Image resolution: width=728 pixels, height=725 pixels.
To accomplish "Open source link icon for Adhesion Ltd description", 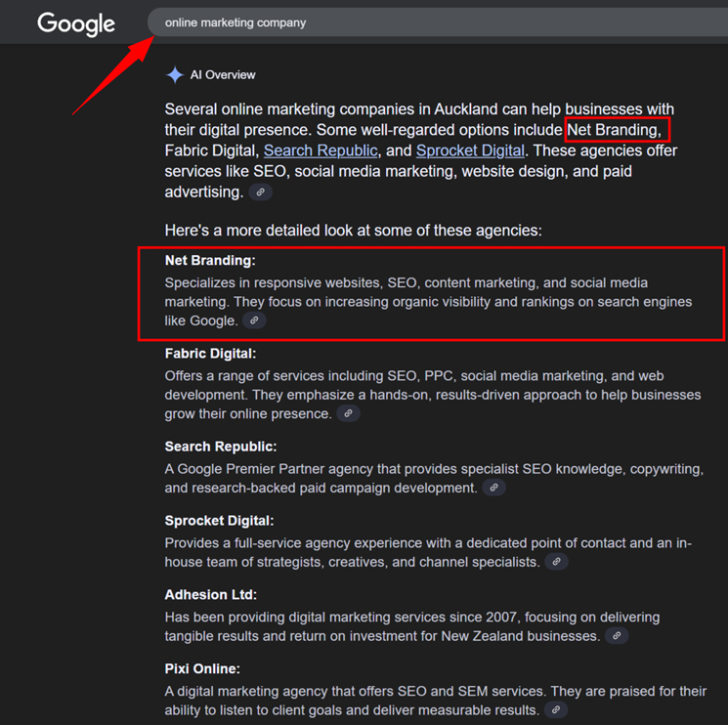I will 617,635.
